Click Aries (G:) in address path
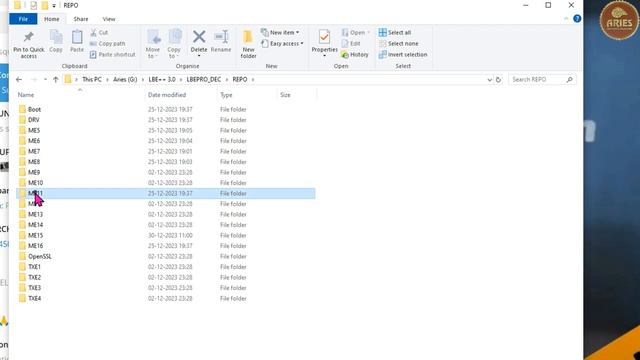The width and height of the screenshot is (640, 360). click(125, 80)
